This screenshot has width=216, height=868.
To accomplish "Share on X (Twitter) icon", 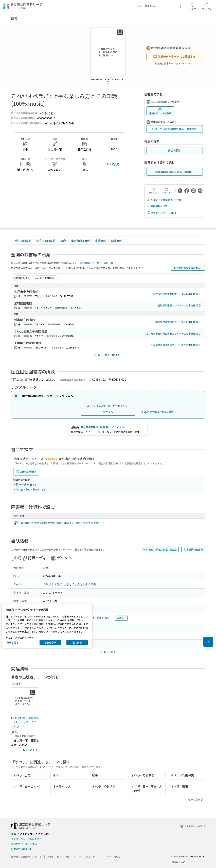I will click(180, 191).
